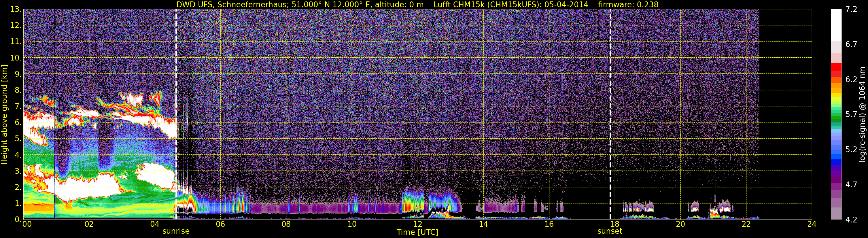
Task: Click the 'sunset' label below the time axis
Action: [610, 231]
